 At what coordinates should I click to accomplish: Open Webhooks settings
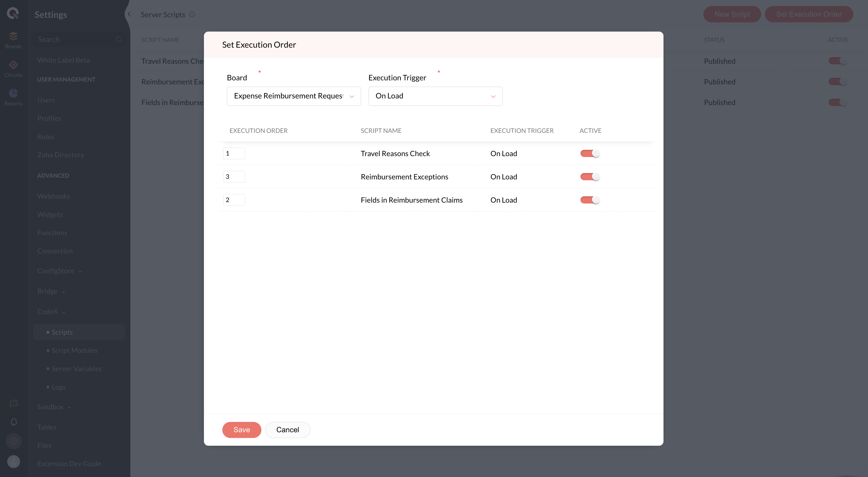pyautogui.click(x=54, y=196)
